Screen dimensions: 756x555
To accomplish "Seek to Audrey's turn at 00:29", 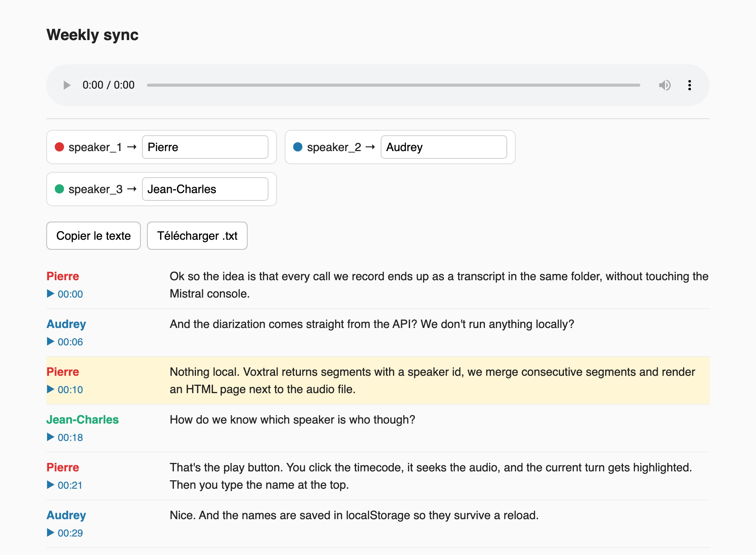I will click(x=65, y=533).
